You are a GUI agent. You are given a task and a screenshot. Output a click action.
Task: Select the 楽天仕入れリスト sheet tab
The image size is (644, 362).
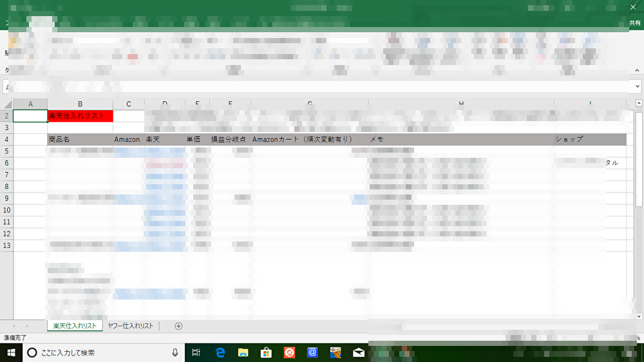(75, 326)
